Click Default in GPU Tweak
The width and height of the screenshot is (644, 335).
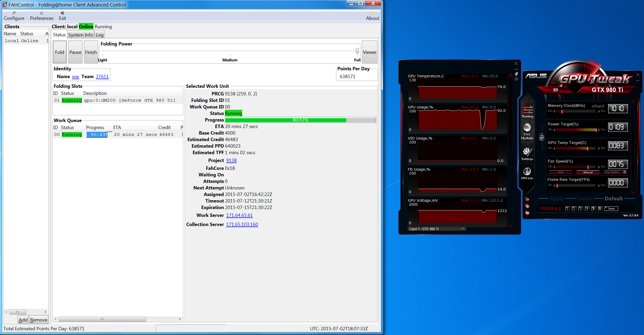click(x=614, y=199)
